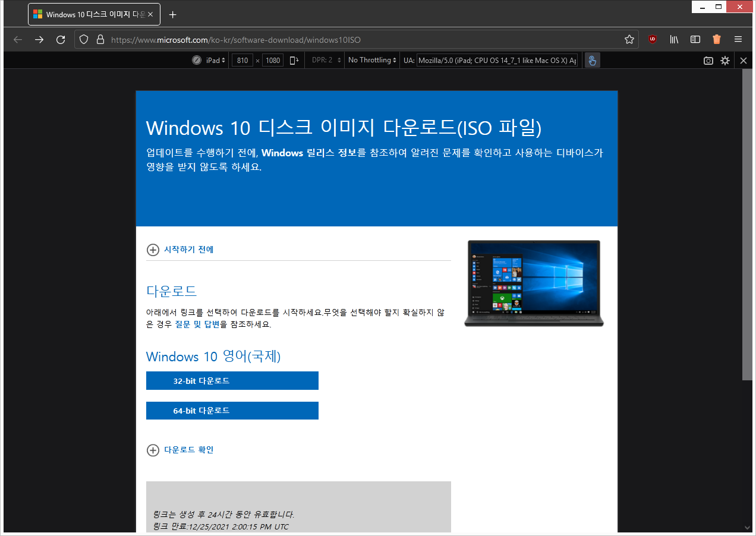Click the page title ISO 파일 heading
The image size is (756, 536).
click(x=344, y=128)
